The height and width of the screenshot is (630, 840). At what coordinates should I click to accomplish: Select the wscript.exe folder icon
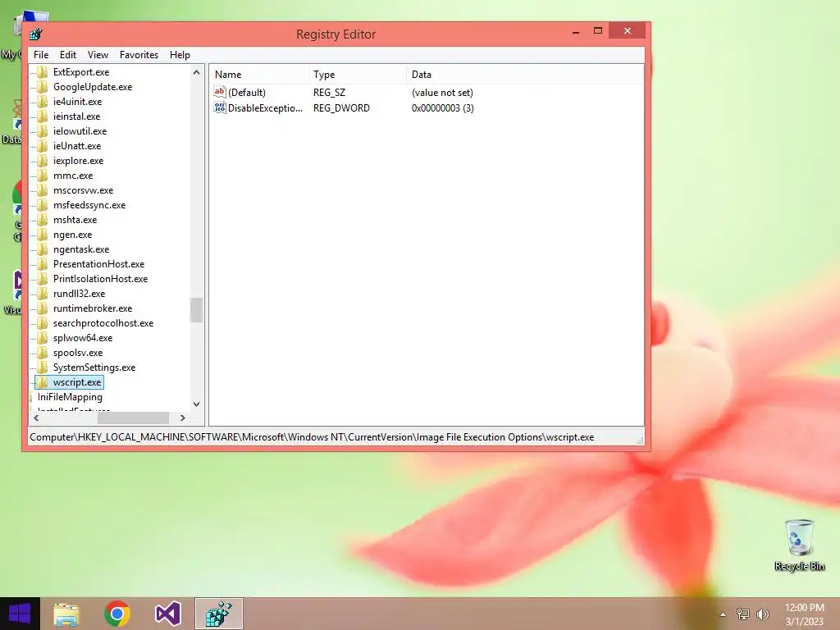(x=43, y=382)
